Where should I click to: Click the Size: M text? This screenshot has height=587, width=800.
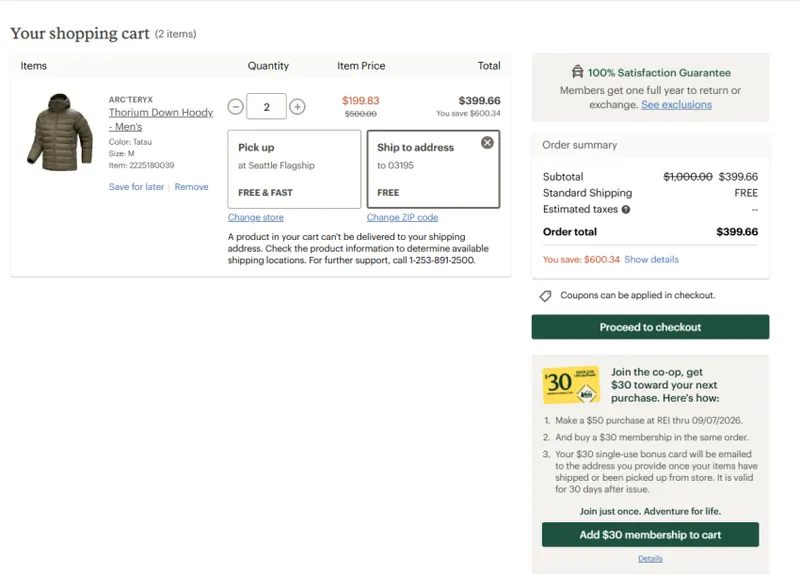121,154
